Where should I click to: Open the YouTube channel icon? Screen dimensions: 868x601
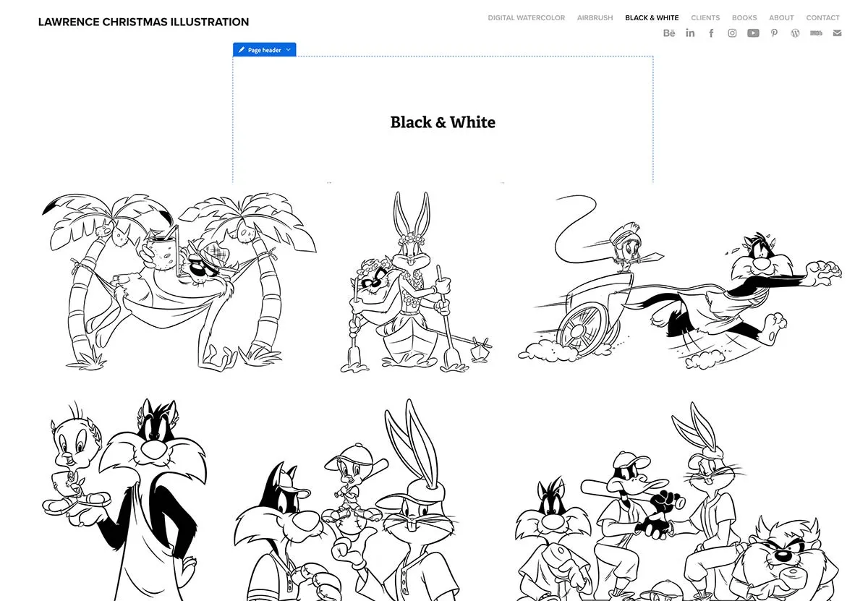click(x=753, y=33)
